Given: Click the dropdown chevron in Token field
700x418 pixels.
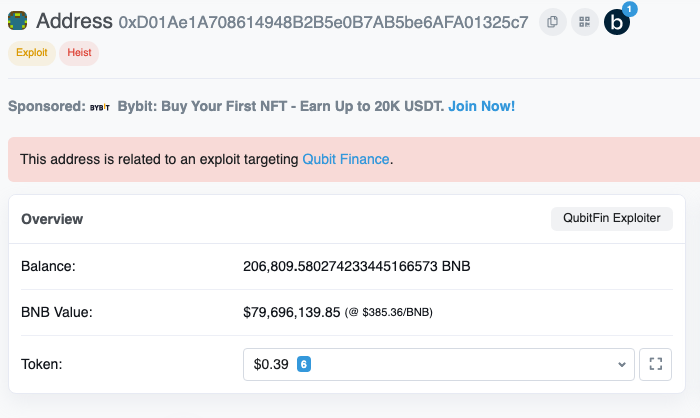Looking at the screenshot, I should click(x=621, y=364).
